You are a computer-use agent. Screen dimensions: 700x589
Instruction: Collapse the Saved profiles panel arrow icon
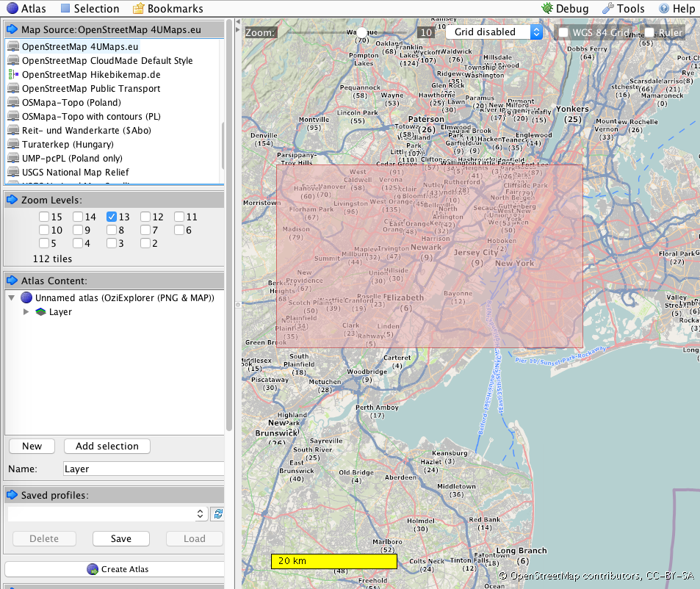click(12, 495)
